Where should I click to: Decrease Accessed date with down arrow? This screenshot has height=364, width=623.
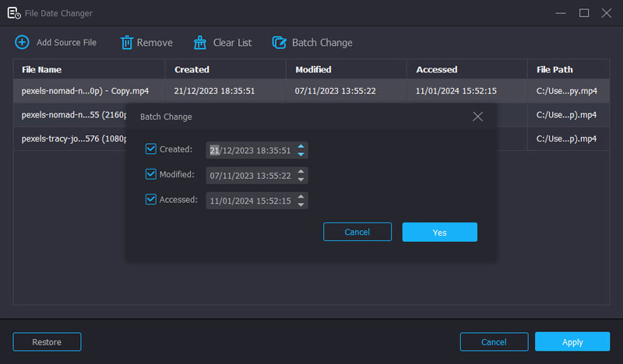point(301,205)
